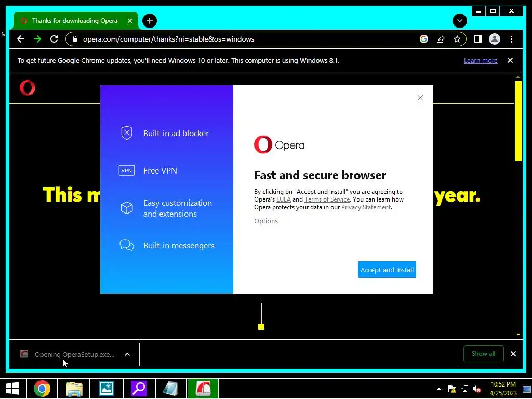Open the Terms of Service link
The image size is (532, 399).
[327, 199]
